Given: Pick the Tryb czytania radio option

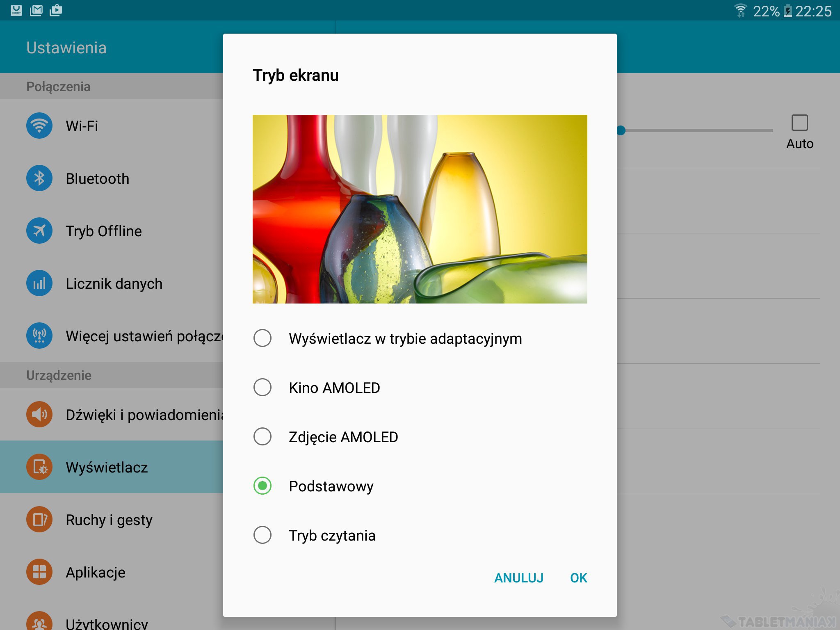Looking at the screenshot, I should point(262,535).
